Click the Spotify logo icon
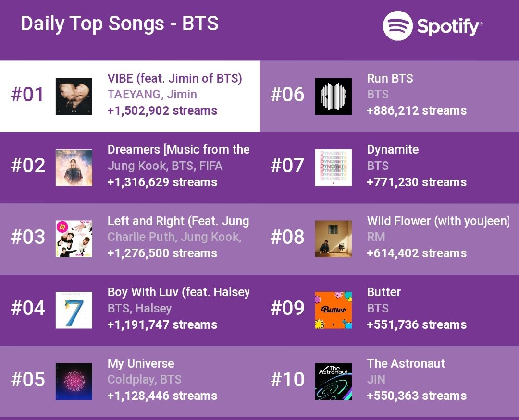This screenshot has width=519, height=420. click(x=397, y=26)
